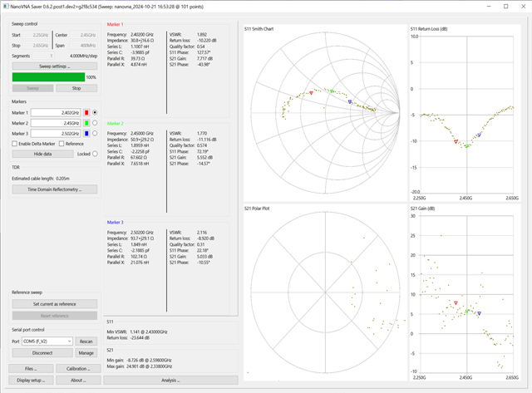Disconnect from the NanoVNA device
This screenshot has width=532, height=393.
pyautogui.click(x=42, y=353)
